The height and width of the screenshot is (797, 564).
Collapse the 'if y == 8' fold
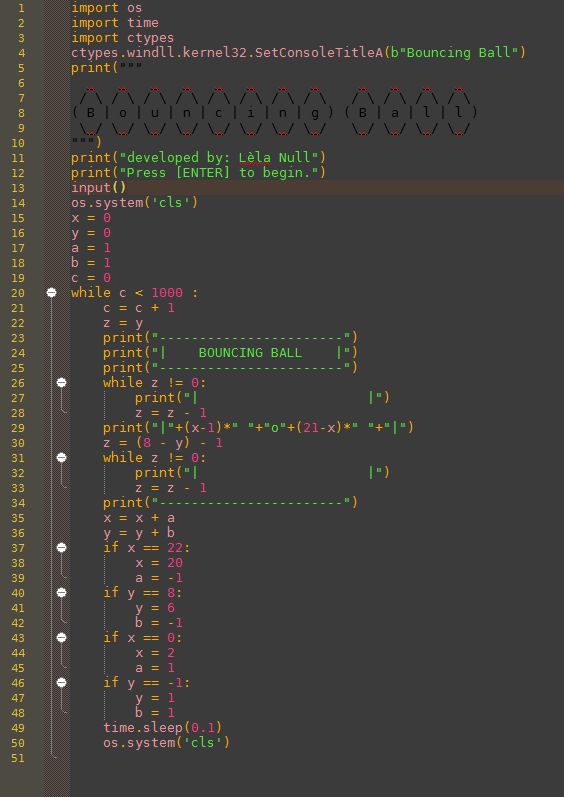coord(61,593)
